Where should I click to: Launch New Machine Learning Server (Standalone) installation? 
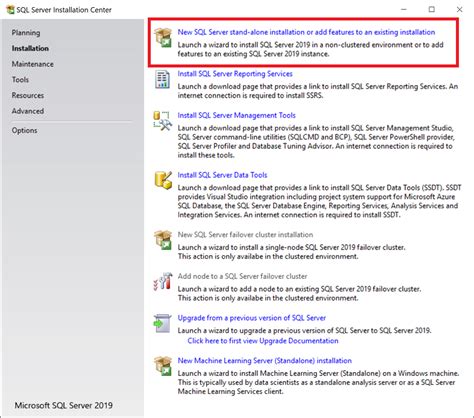(x=265, y=361)
